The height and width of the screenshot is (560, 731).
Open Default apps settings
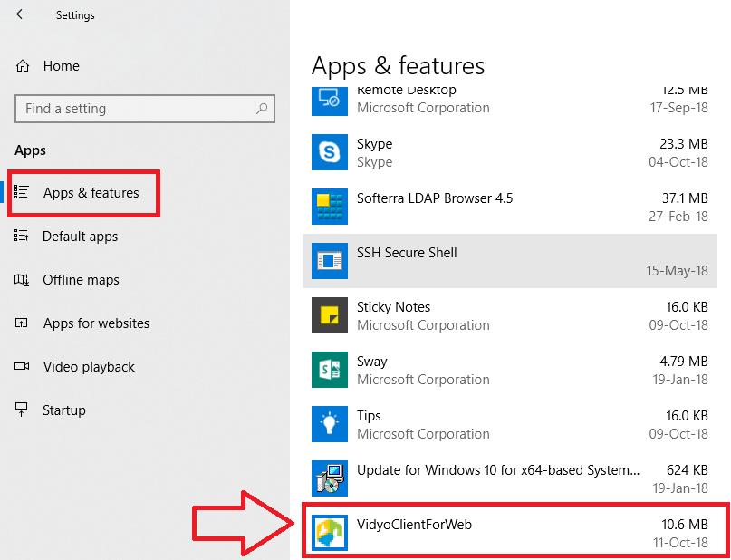81,237
